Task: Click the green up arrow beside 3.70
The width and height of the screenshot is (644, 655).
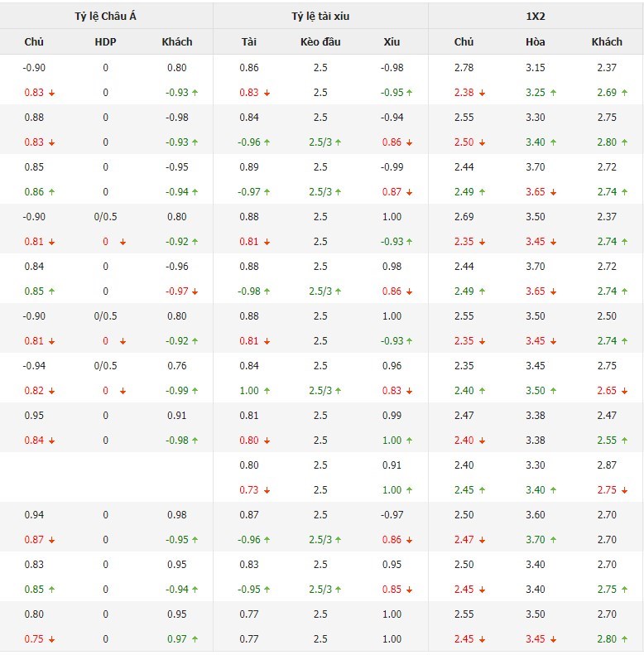Action: (553, 540)
